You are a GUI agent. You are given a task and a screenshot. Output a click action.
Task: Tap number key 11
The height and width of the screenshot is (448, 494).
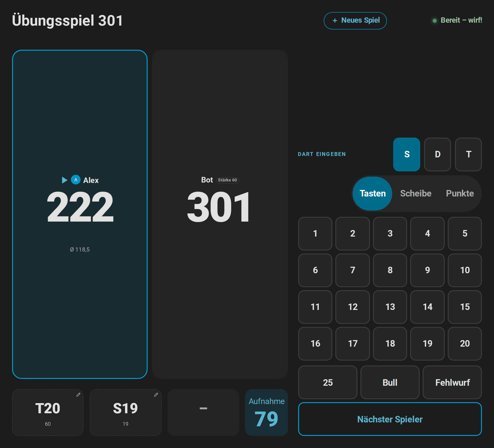tap(315, 307)
